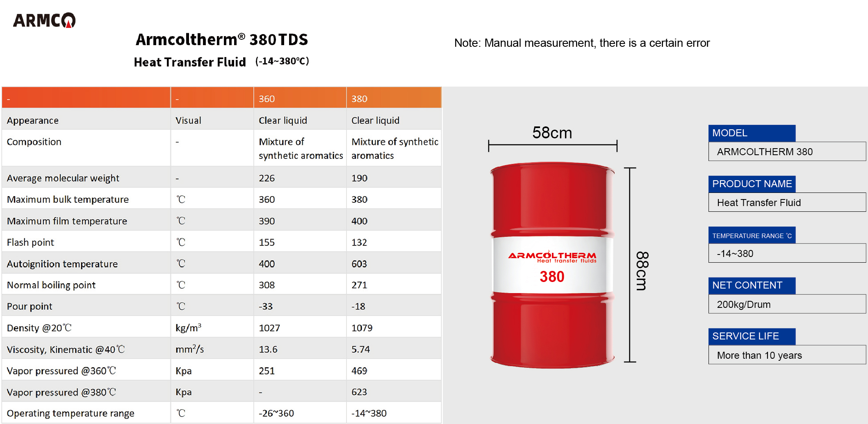Screen dimensions: 868x424
Task: Click pour point value '-33'
Action: pos(266,306)
